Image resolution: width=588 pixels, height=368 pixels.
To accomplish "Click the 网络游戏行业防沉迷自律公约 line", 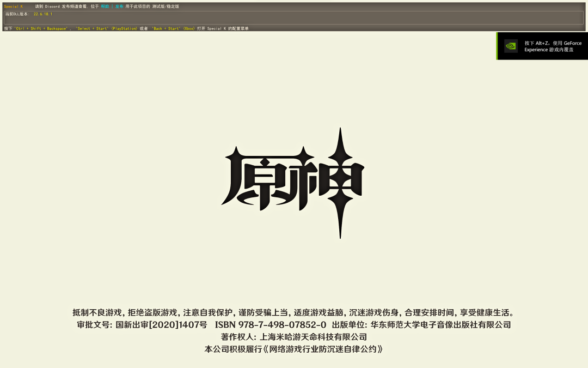I will pyautogui.click(x=294, y=349).
